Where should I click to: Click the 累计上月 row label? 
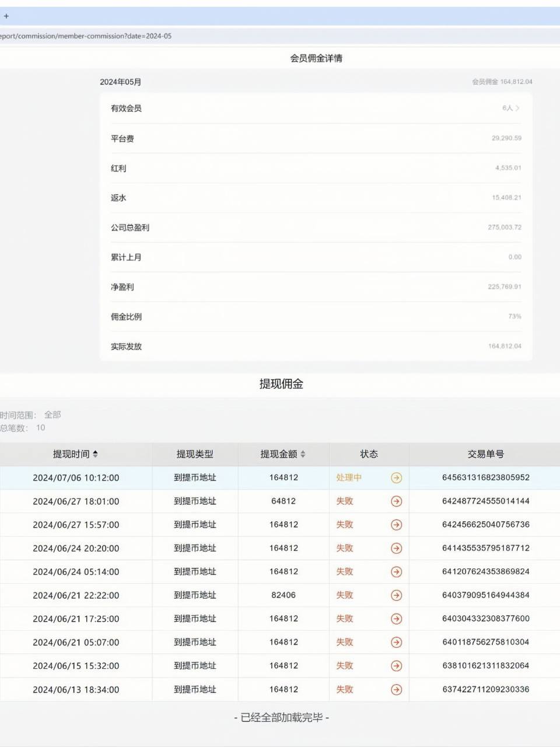pos(126,257)
